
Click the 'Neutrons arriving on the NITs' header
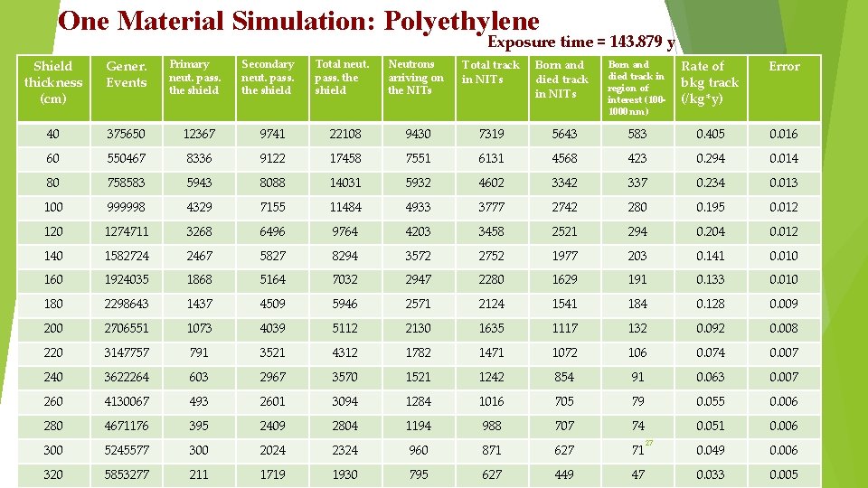tap(419, 88)
